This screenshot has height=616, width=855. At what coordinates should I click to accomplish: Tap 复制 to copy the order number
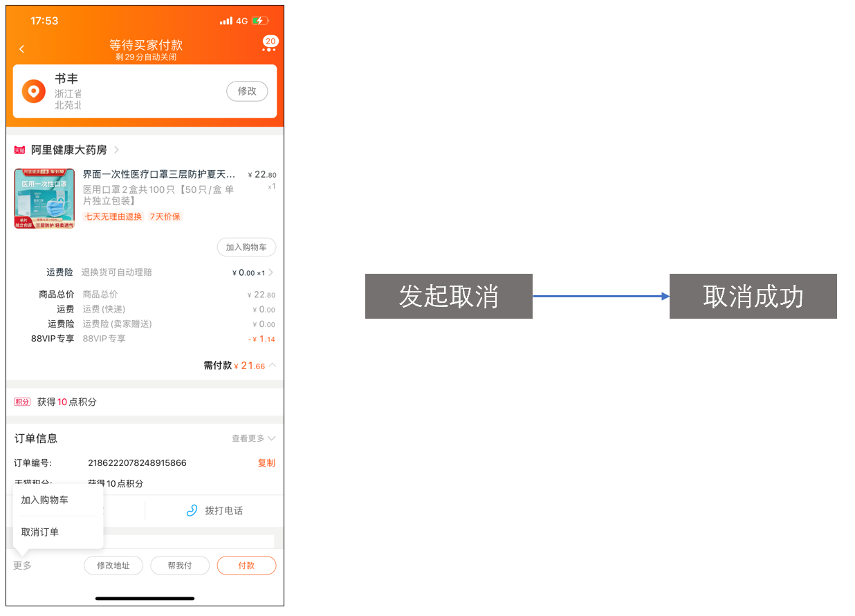267,463
